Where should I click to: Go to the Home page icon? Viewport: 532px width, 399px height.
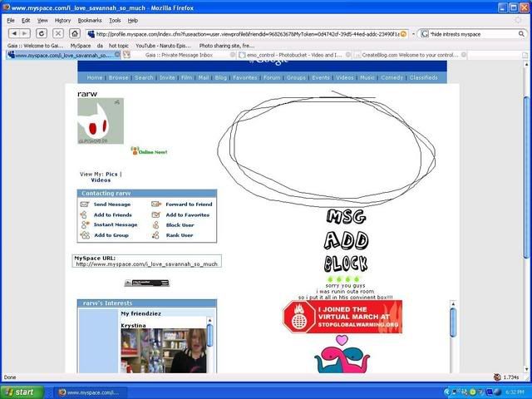coord(75,33)
